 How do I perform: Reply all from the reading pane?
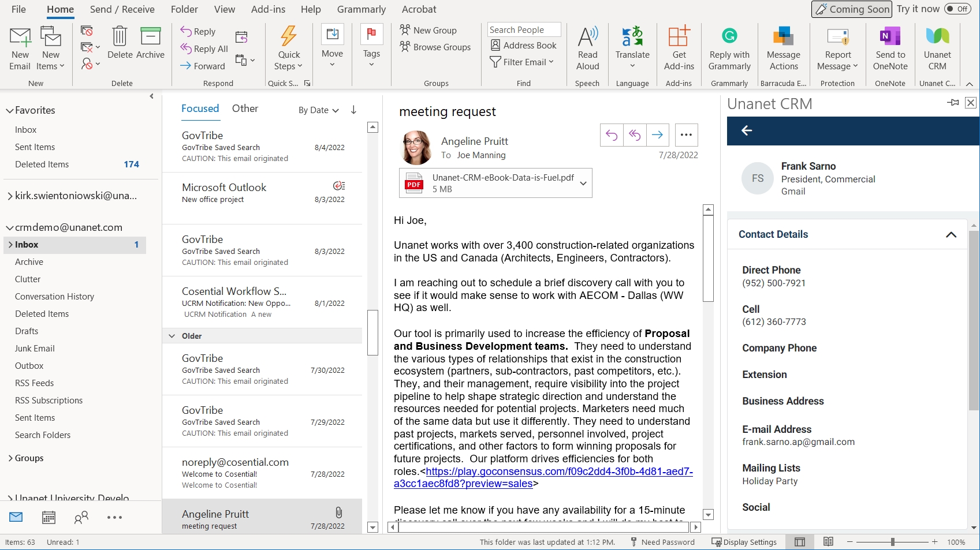(635, 135)
